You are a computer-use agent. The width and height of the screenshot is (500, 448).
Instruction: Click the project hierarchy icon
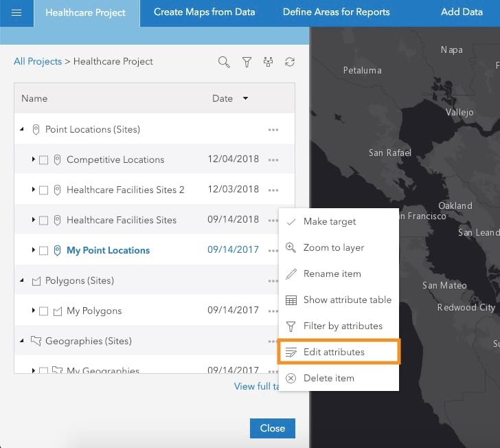tap(268, 62)
